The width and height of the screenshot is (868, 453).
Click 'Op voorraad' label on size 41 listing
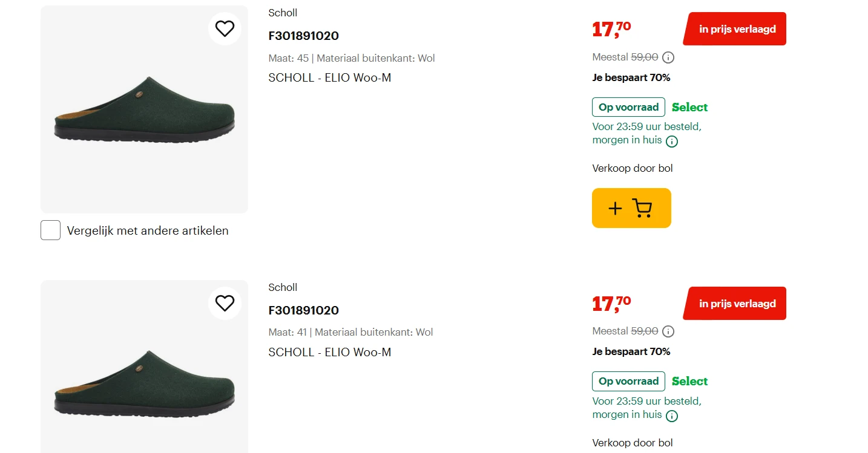point(628,381)
